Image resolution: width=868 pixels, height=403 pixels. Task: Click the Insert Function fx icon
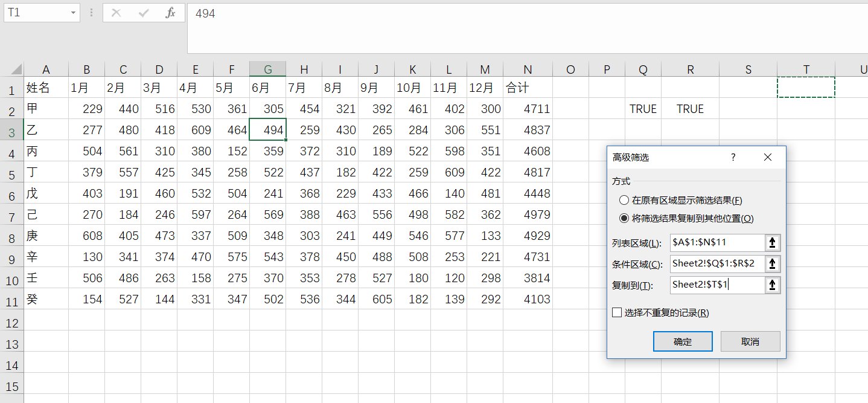[x=170, y=13]
